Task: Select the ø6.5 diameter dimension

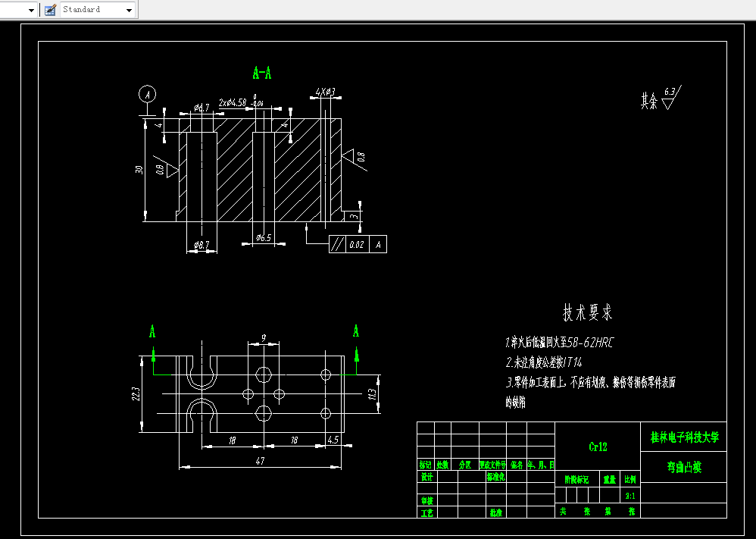Action: [x=264, y=237]
